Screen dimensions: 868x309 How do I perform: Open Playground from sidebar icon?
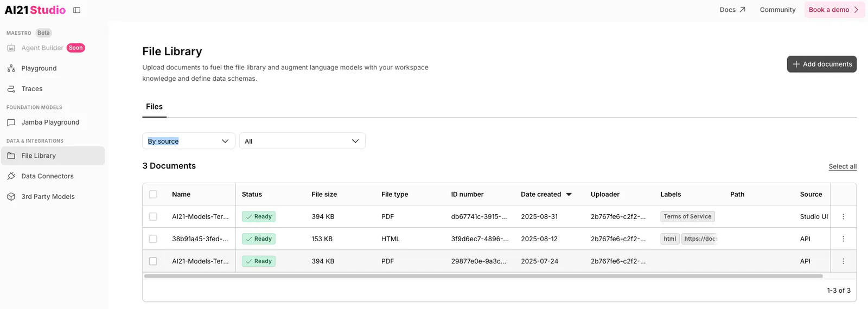tap(11, 68)
